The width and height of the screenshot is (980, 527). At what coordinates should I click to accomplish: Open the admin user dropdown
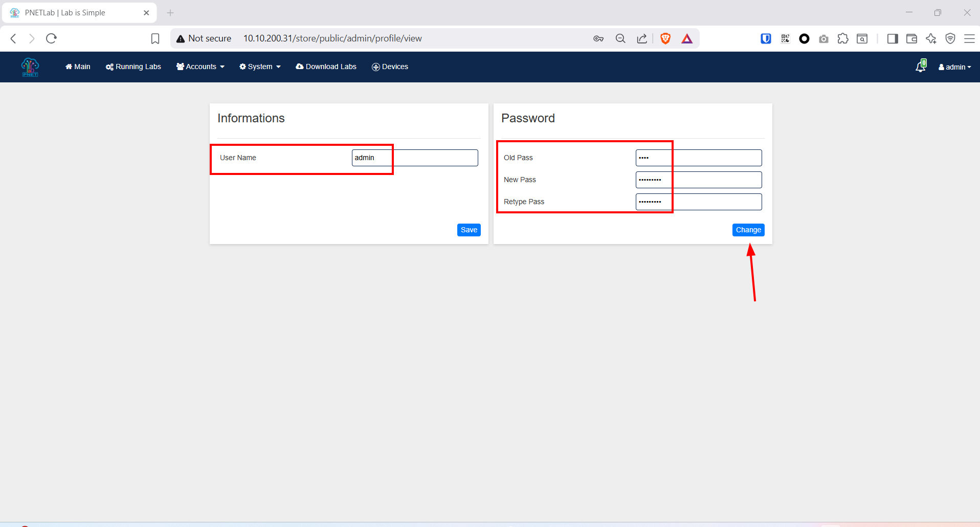click(954, 67)
